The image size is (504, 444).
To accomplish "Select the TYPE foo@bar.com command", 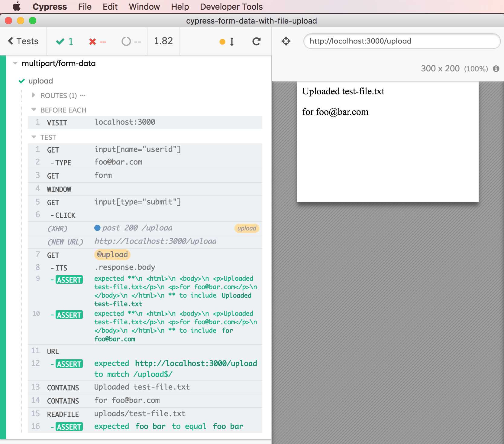I will (145, 162).
